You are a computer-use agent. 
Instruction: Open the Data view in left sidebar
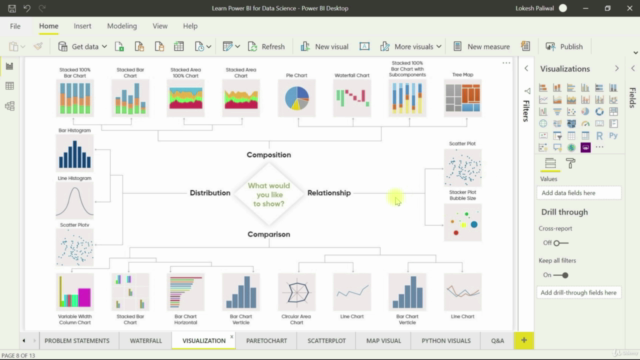coord(9,86)
